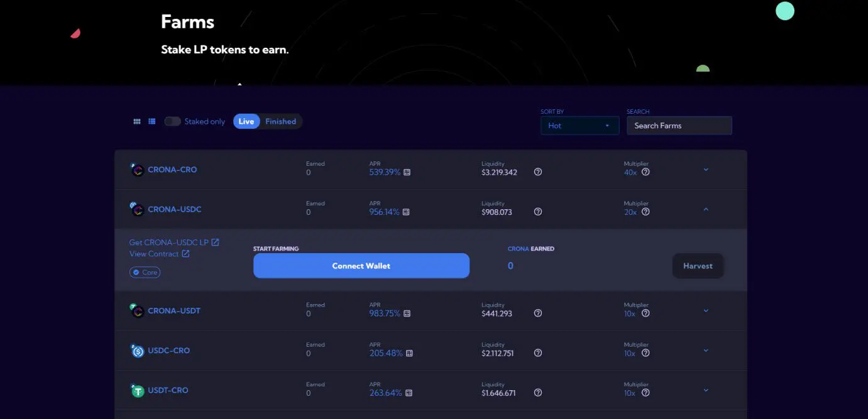The image size is (868, 419).
Task: Click liquidity help icon next to $2.112.751
Action: click(538, 353)
